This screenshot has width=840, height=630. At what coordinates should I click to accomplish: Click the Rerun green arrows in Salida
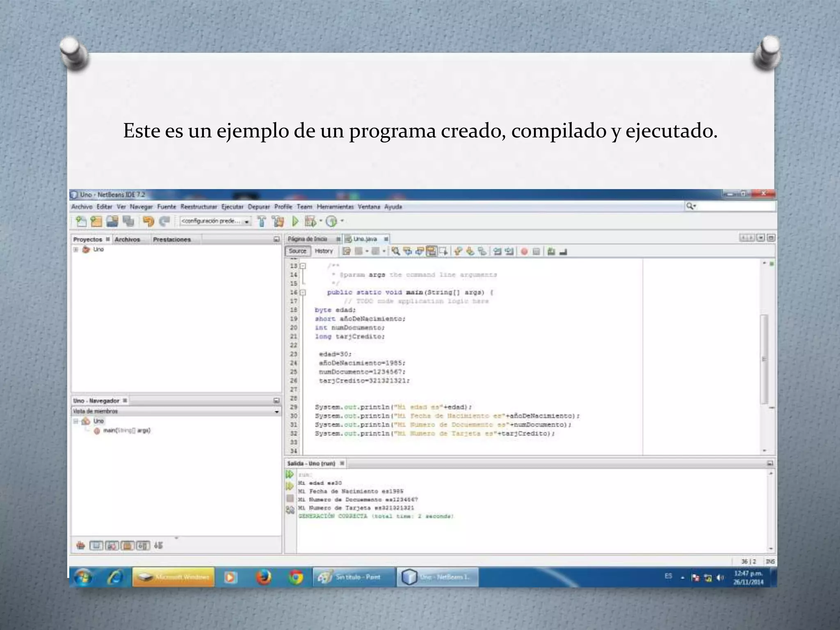click(290, 474)
